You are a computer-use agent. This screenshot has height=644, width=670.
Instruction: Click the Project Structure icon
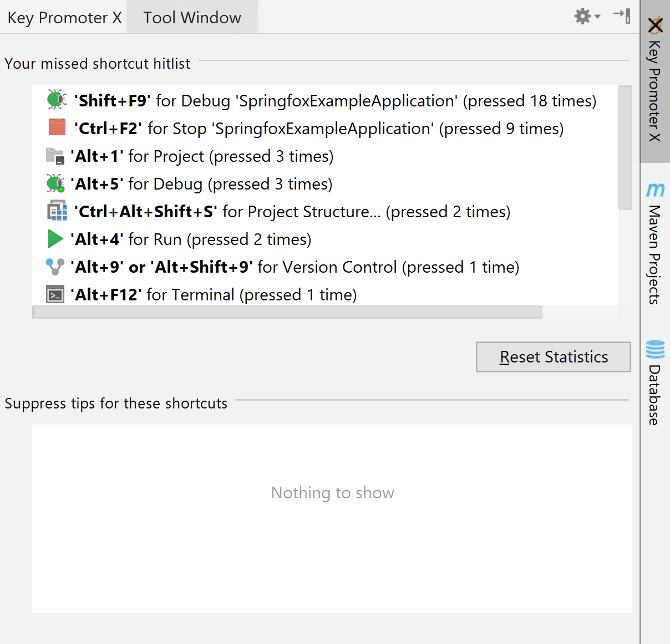pyautogui.click(x=56, y=211)
